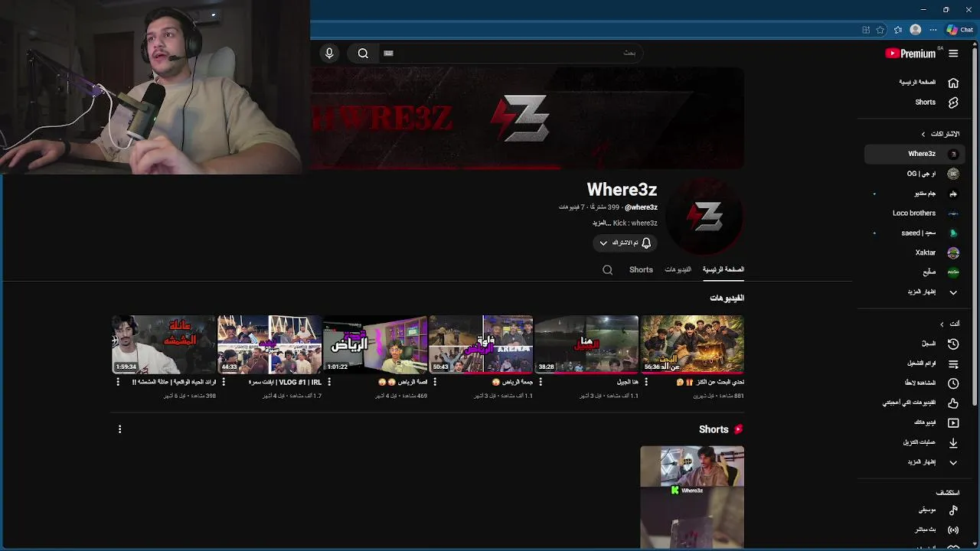
Task: Open options for video تحدي البحث عن الكنز
Action: tap(646, 382)
